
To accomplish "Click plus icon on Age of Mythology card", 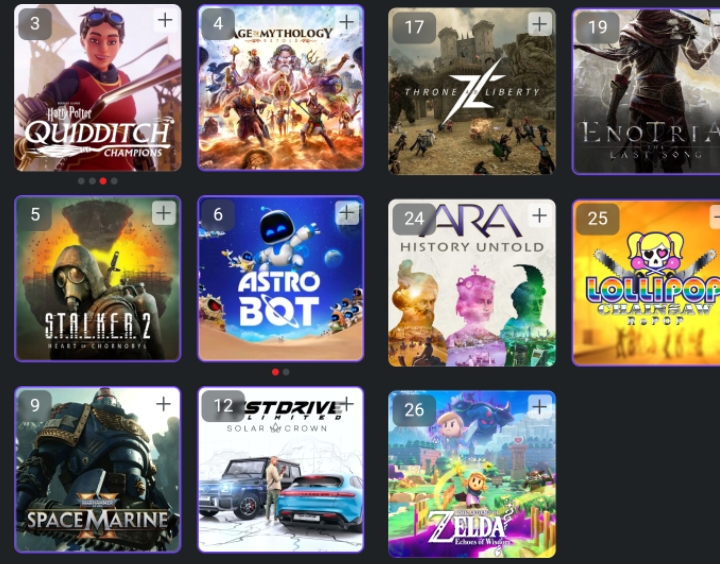I will [x=347, y=21].
